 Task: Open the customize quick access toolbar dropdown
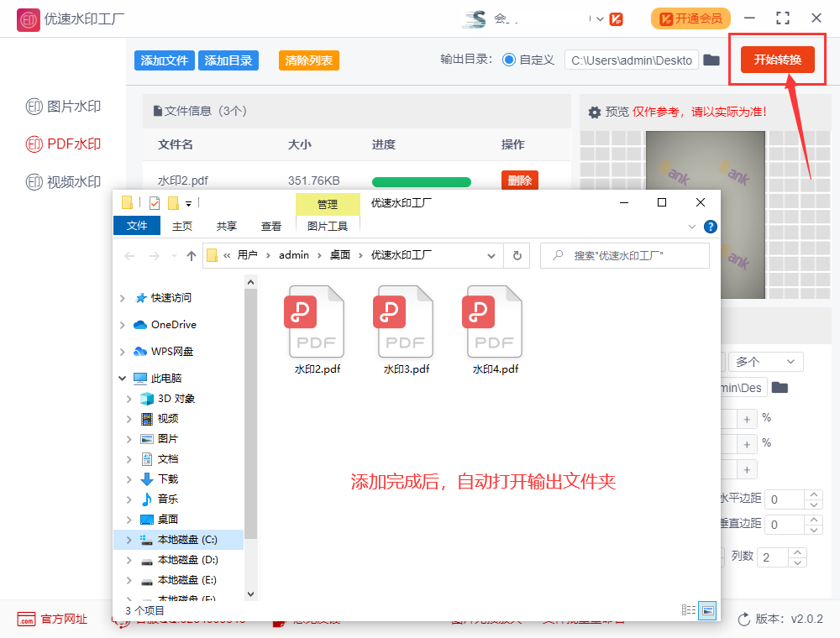pyautogui.click(x=188, y=203)
